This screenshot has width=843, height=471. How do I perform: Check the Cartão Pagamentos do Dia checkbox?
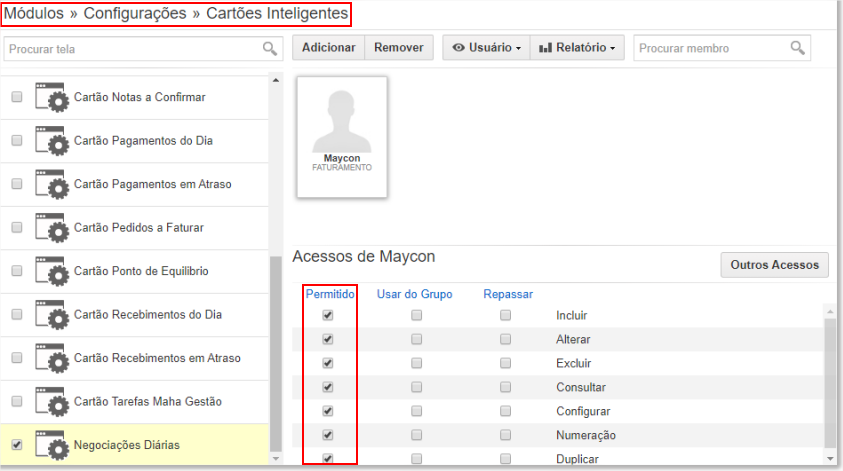tap(17, 140)
